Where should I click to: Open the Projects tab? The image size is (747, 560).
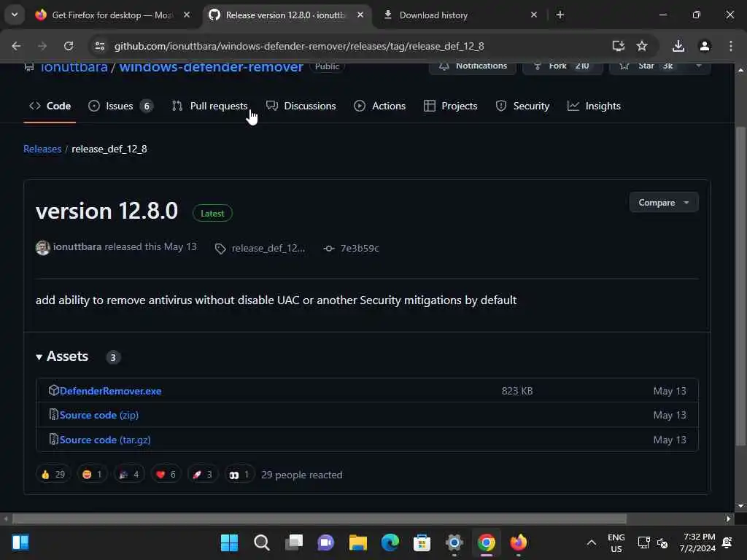click(450, 106)
